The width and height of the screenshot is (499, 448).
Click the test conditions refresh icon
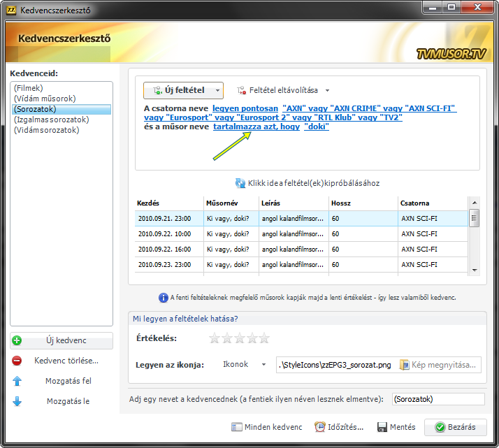240,183
